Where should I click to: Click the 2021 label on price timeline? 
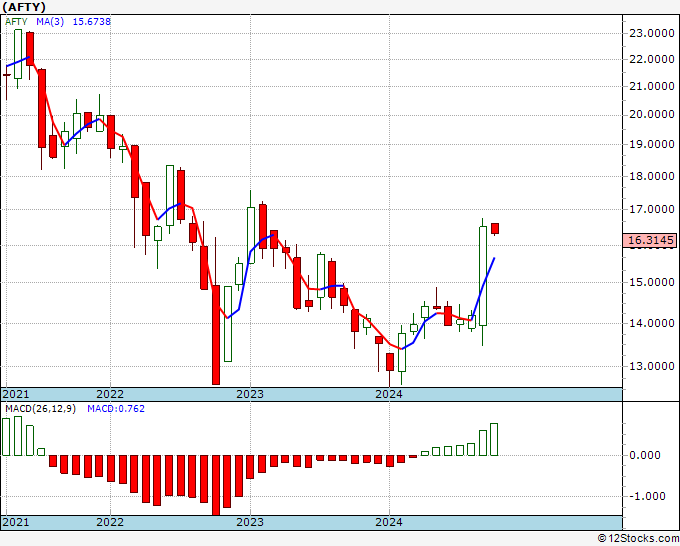(x=16, y=394)
